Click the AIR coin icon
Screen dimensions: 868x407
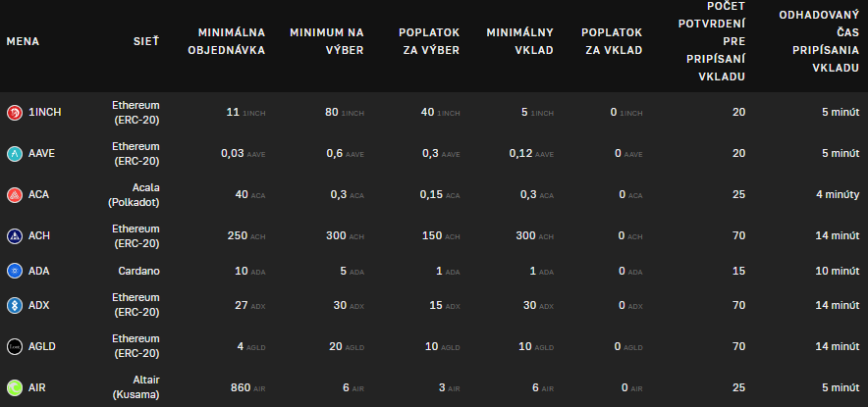pos(15,387)
